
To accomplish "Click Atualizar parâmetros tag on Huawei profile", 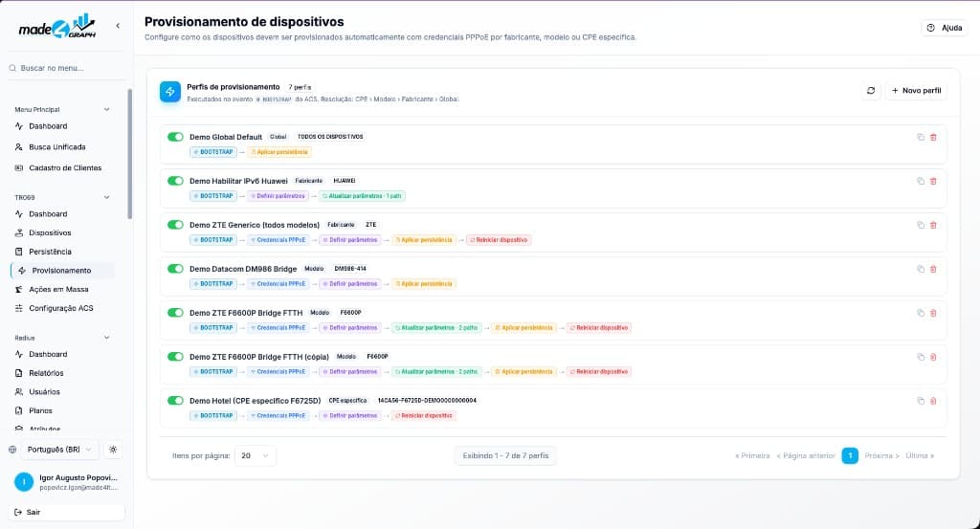I will (362, 196).
